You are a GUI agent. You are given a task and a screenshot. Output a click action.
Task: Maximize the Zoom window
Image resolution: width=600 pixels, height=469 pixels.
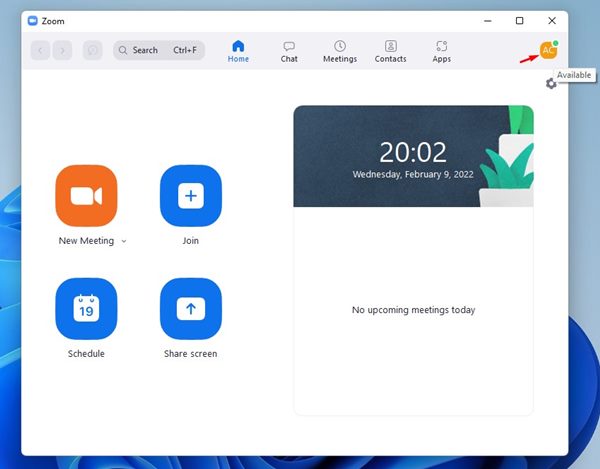coord(519,21)
